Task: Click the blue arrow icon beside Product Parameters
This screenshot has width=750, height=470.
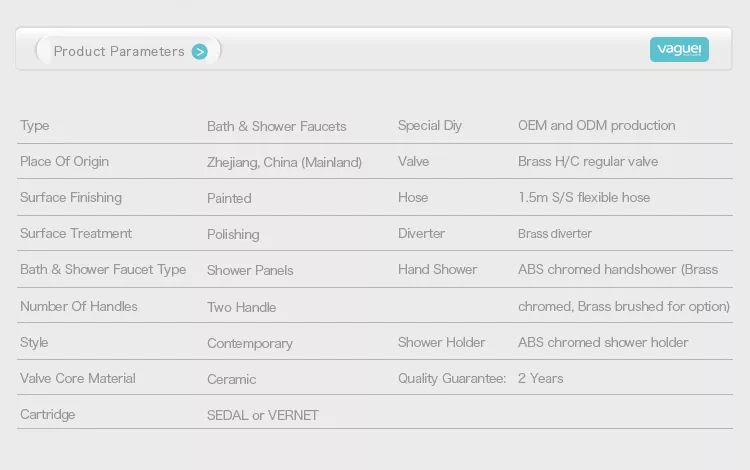Action: pos(199,52)
